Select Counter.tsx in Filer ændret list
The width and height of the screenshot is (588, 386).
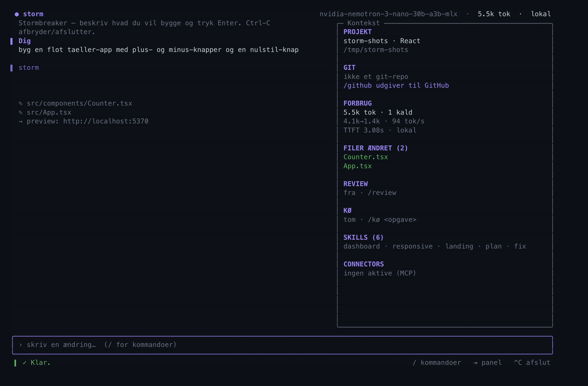(366, 157)
